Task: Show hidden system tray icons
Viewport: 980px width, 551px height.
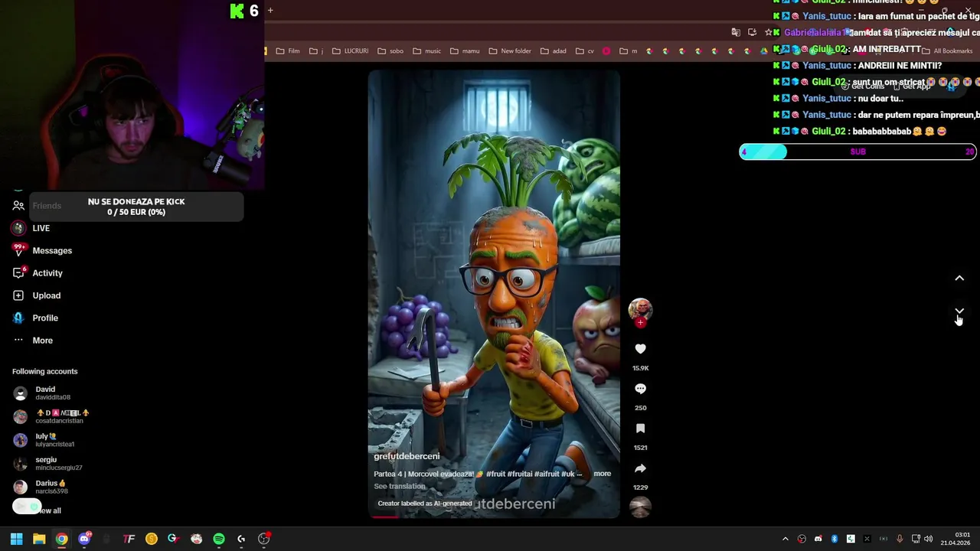Action: [785, 539]
